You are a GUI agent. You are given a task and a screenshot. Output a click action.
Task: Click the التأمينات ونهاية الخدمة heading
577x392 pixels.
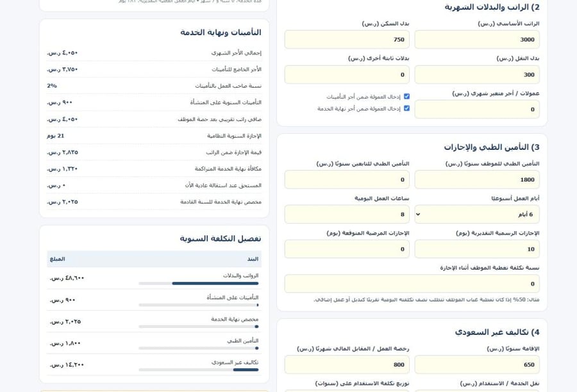pyautogui.click(x=221, y=33)
